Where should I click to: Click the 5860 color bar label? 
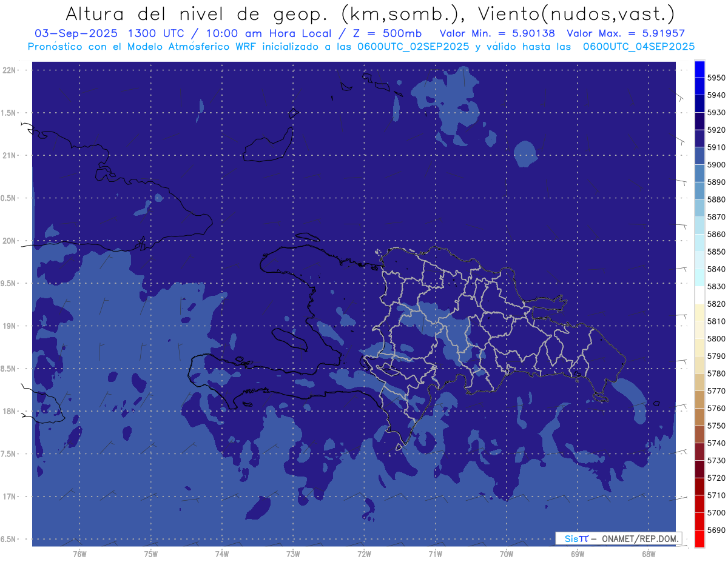[716, 234]
